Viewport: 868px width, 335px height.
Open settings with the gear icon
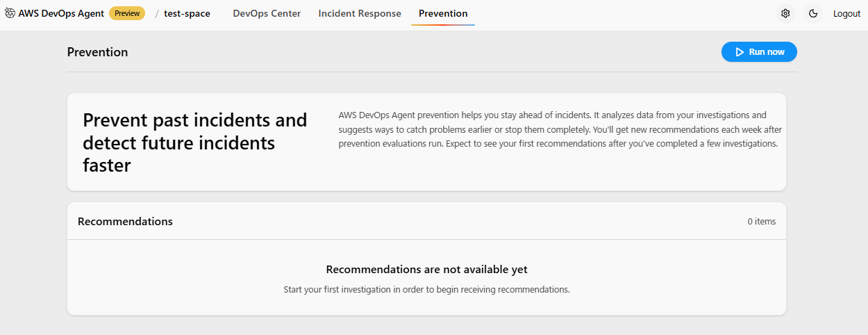(x=785, y=13)
